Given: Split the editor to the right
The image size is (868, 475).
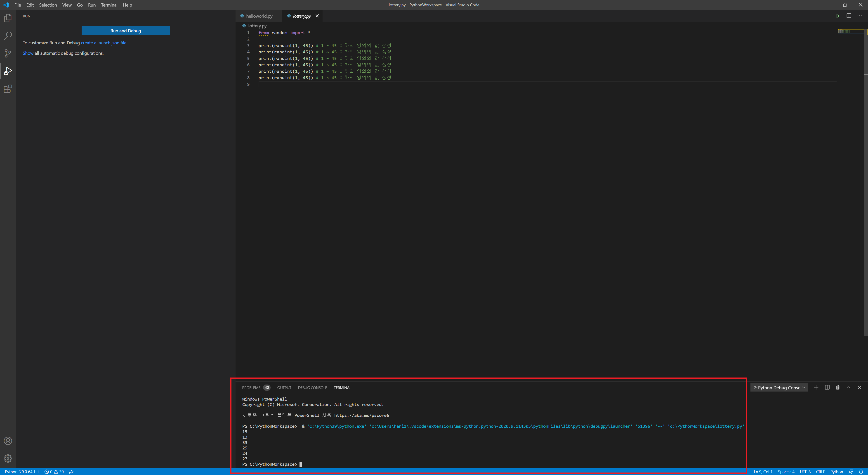Looking at the screenshot, I should point(849,16).
